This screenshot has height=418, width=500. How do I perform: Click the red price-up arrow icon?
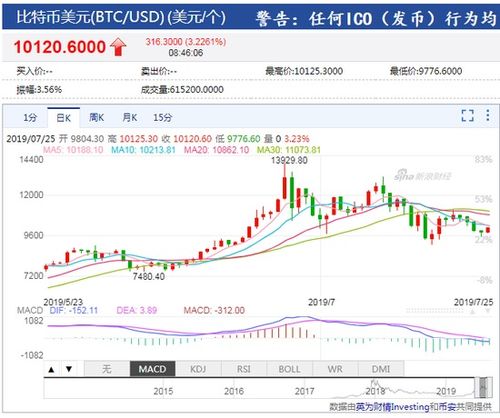pos(118,46)
